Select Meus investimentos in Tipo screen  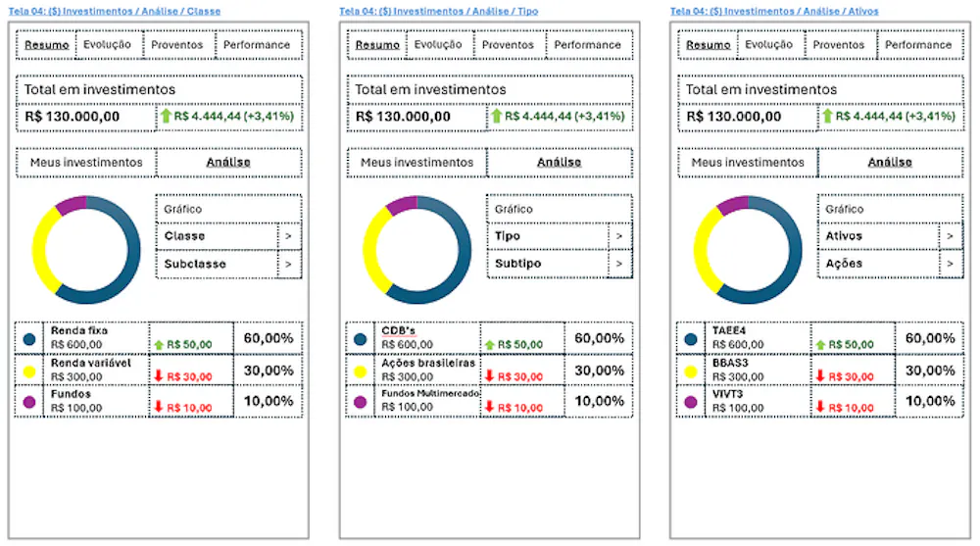(x=416, y=163)
